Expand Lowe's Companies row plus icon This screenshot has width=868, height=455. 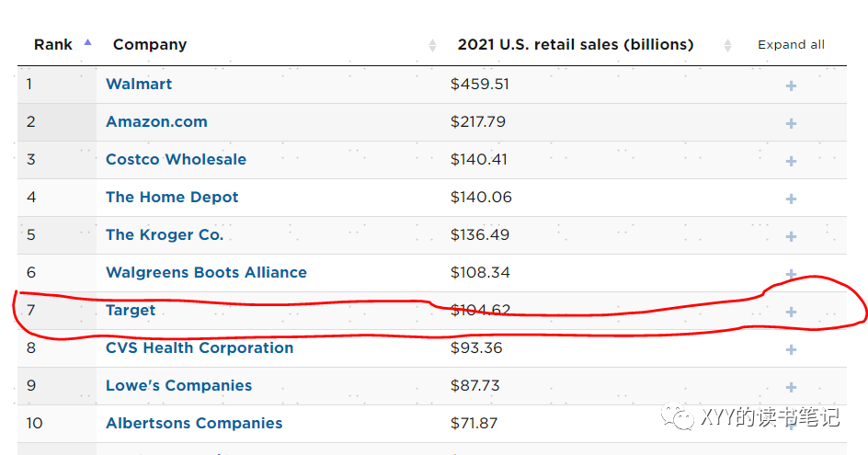click(x=791, y=388)
